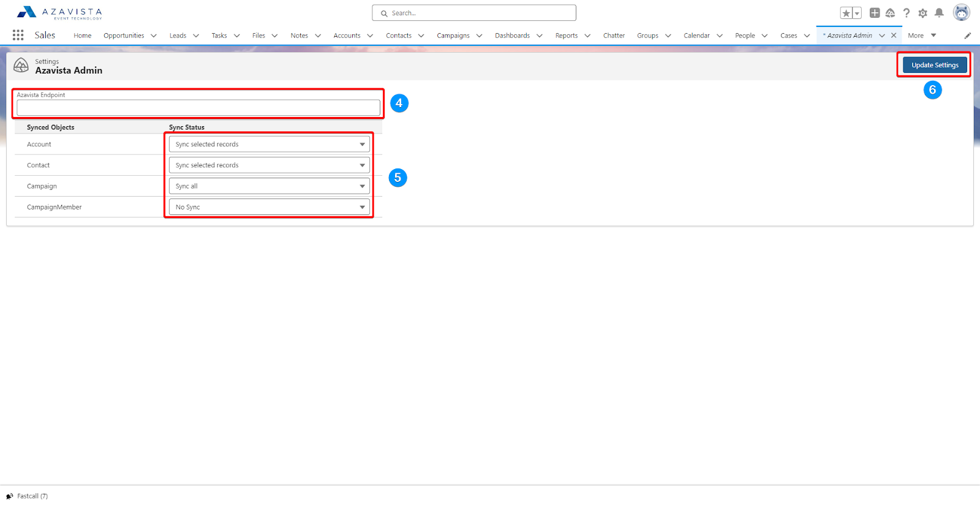980x506 pixels.
Task: Open Global Actions plus icon
Action: click(875, 13)
